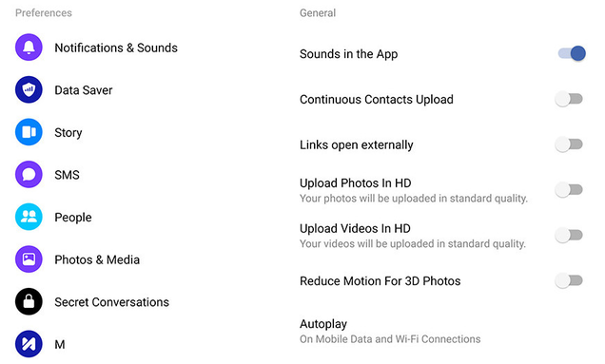Open the People icon
The height and width of the screenshot is (364, 605).
pos(29,217)
